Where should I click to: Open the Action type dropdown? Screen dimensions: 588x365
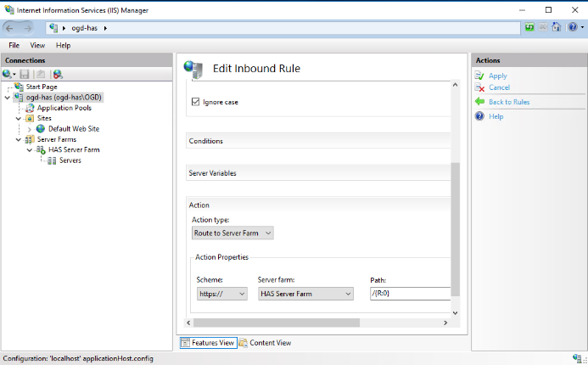click(232, 233)
